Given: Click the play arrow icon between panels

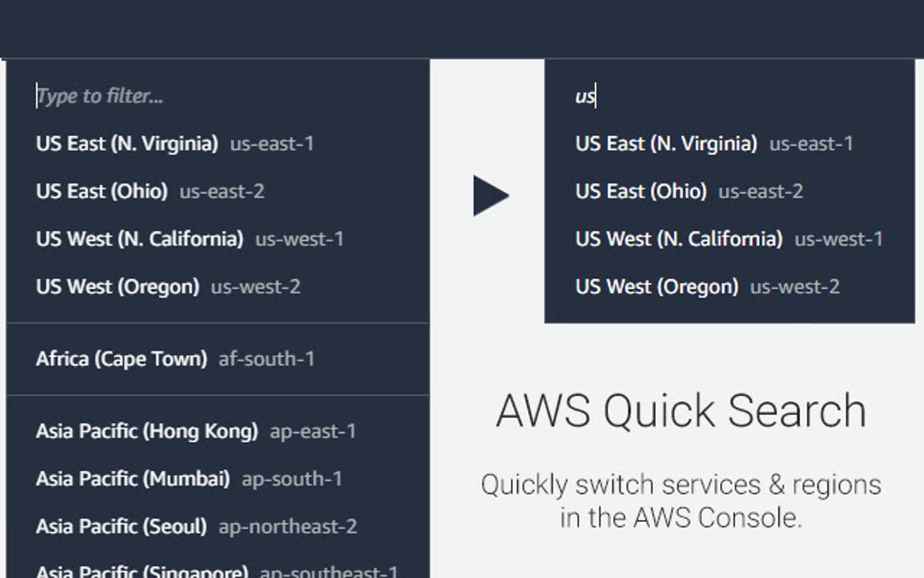Looking at the screenshot, I should coord(491,196).
